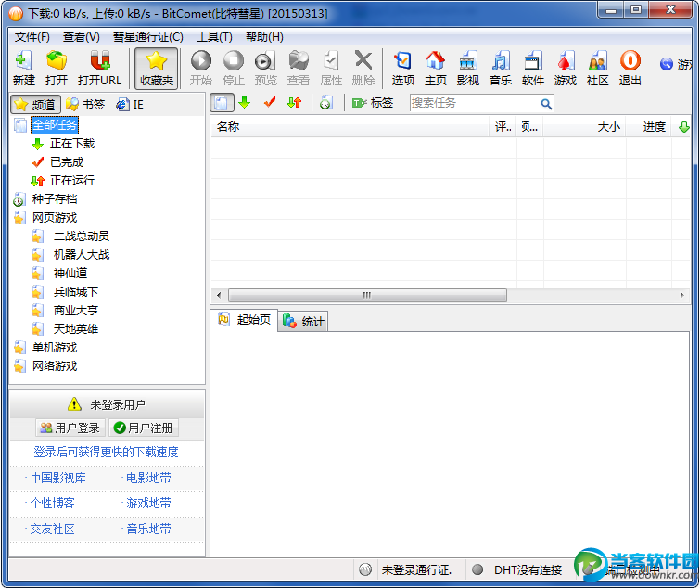Open 天地英雄 in the tree

coord(75,329)
